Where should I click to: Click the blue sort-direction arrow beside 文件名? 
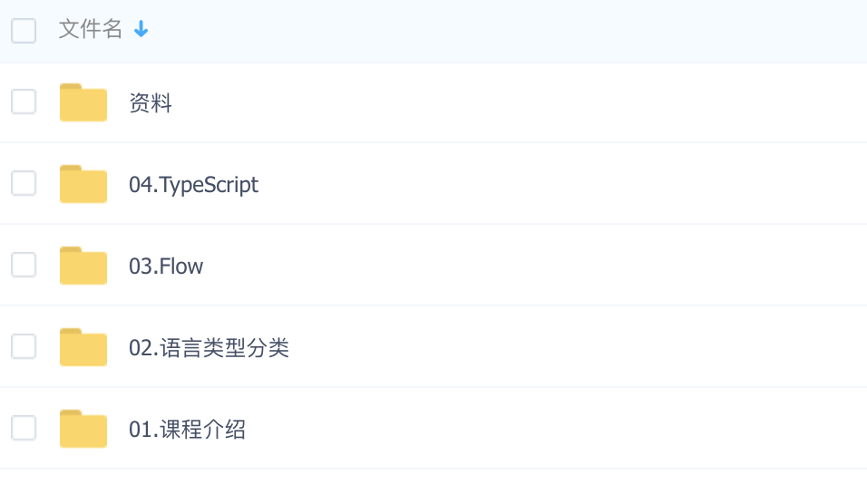(141, 29)
